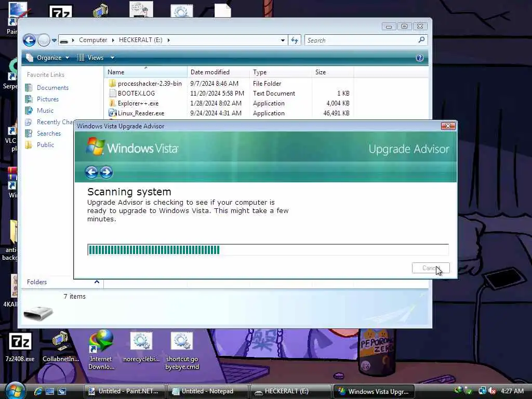Screen dimensions: 532x399
Task: Close the Windows Vista Upgrade Advisor dialog
Action: (x=448, y=126)
